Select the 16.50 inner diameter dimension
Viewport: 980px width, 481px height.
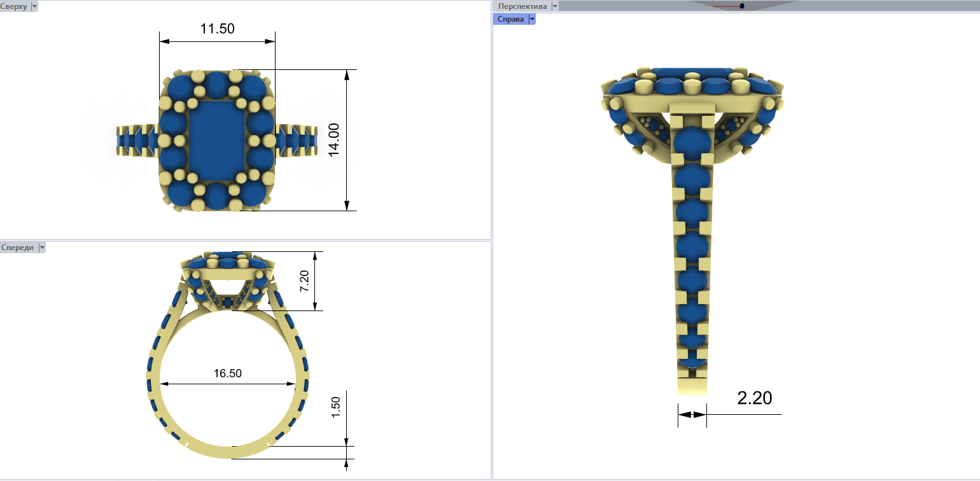227,373
